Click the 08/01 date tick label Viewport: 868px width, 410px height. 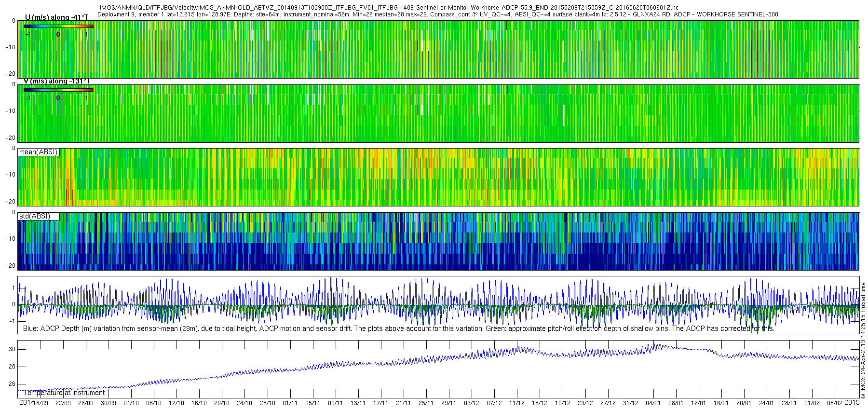676,403
